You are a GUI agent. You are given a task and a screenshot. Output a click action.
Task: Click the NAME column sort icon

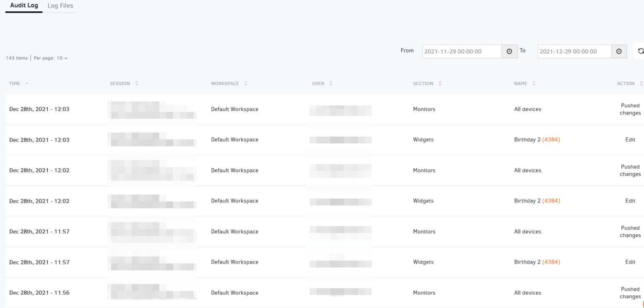point(534,84)
